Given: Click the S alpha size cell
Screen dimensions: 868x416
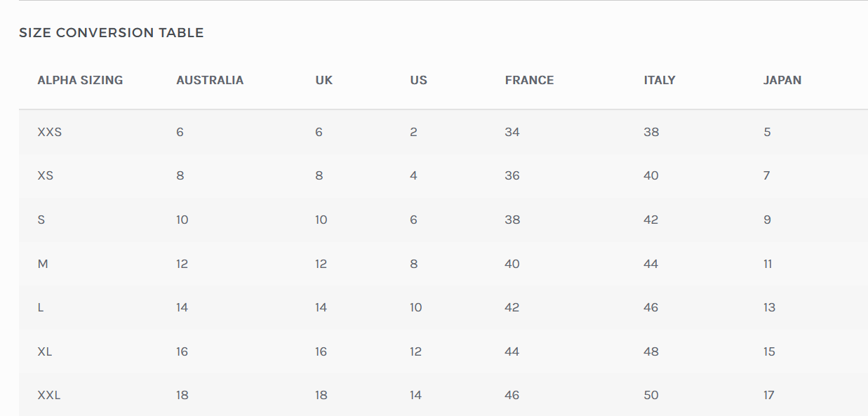Looking at the screenshot, I should coord(41,220).
